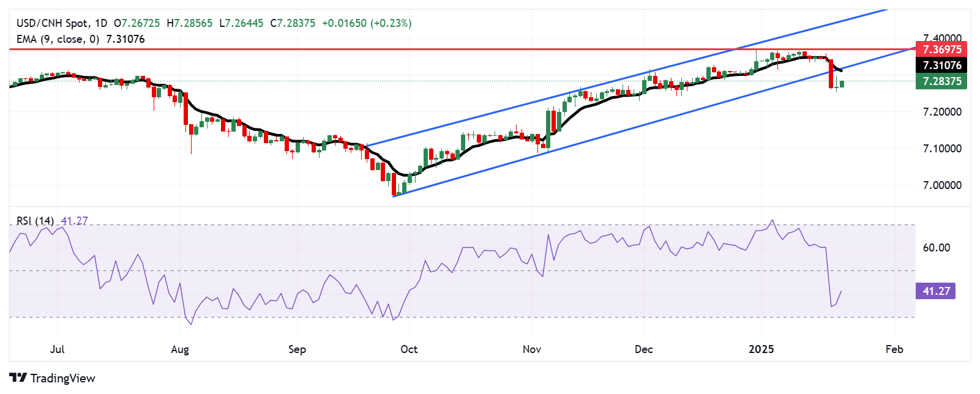Click the Aug label on time axis
The image size is (980, 394).
[x=180, y=349]
